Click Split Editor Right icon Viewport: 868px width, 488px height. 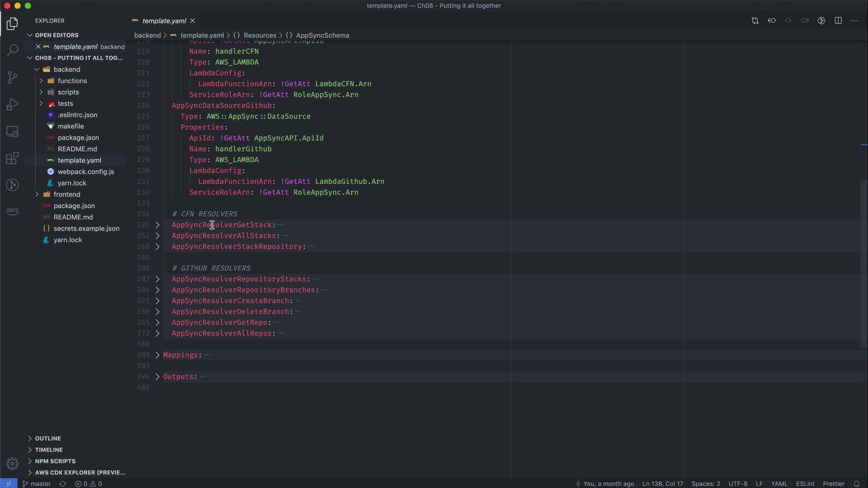[x=838, y=21]
